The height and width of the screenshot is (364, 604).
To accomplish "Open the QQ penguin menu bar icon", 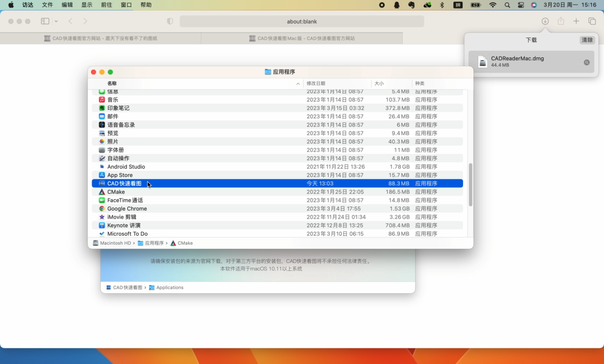I will point(397,5).
